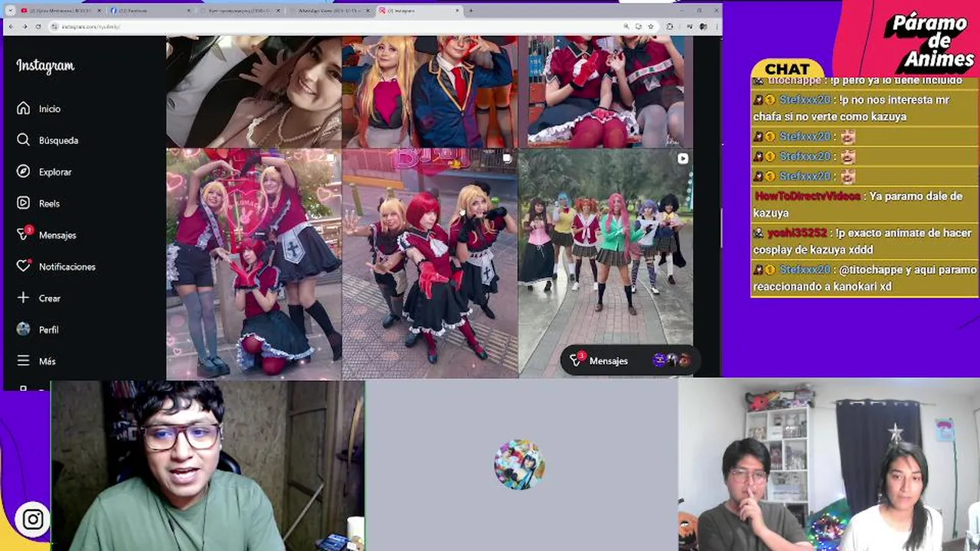Open Notificaciones with the heart icon

click(55, 266)
